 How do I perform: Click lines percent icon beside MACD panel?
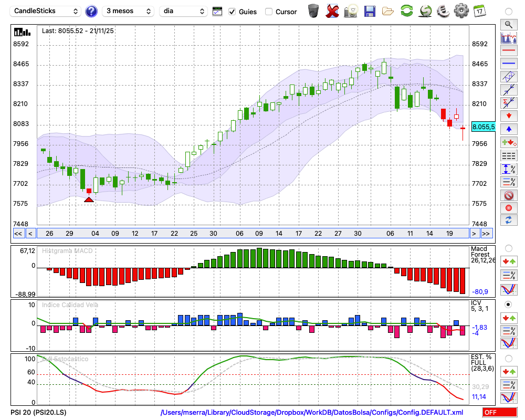[x=509, y=275]
